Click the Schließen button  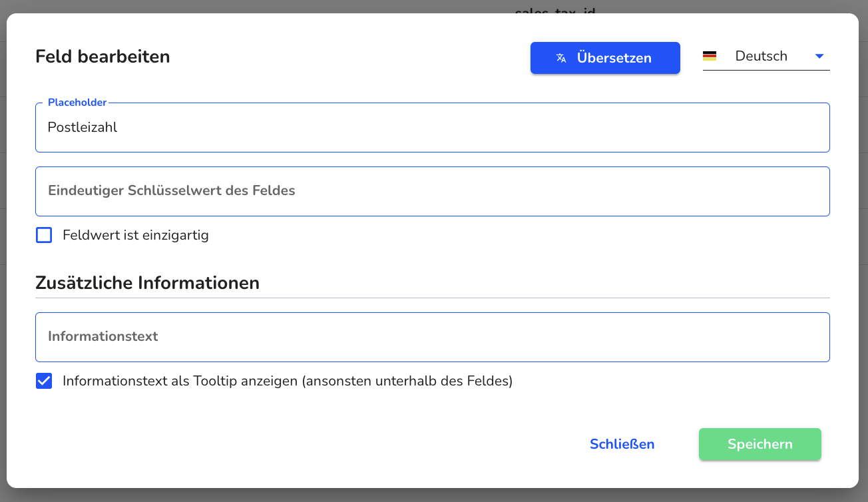point(622,444)
